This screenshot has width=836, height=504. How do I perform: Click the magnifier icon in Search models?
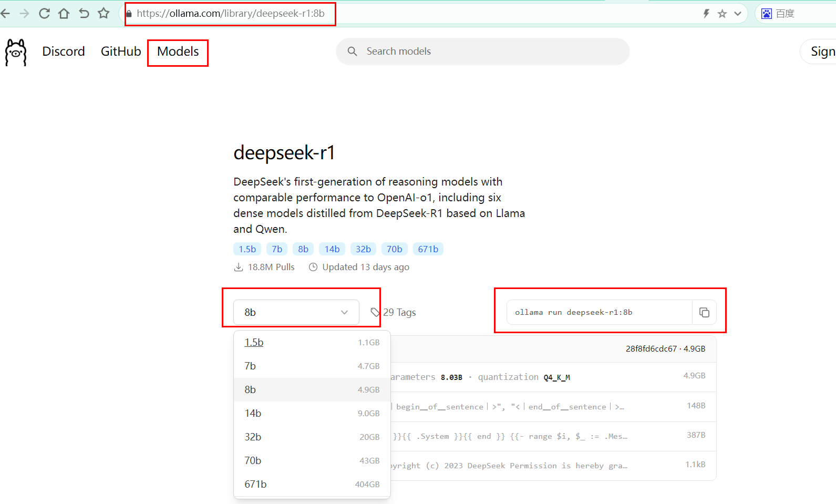pos(353,52)
